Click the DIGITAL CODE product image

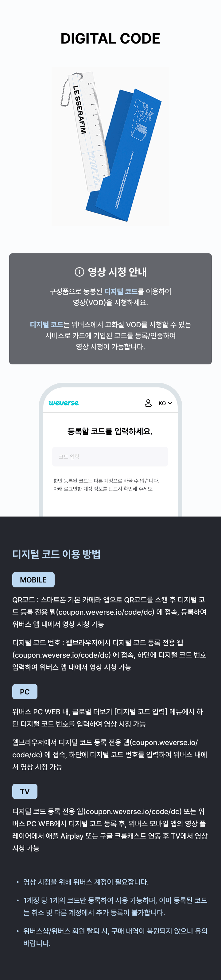coord(111,147)
